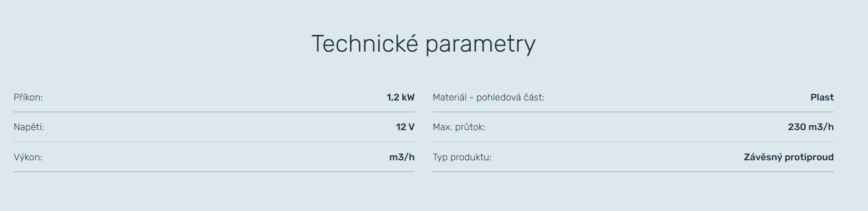
Task: Click the divider line under Materiál row
Action: point(633,112)
